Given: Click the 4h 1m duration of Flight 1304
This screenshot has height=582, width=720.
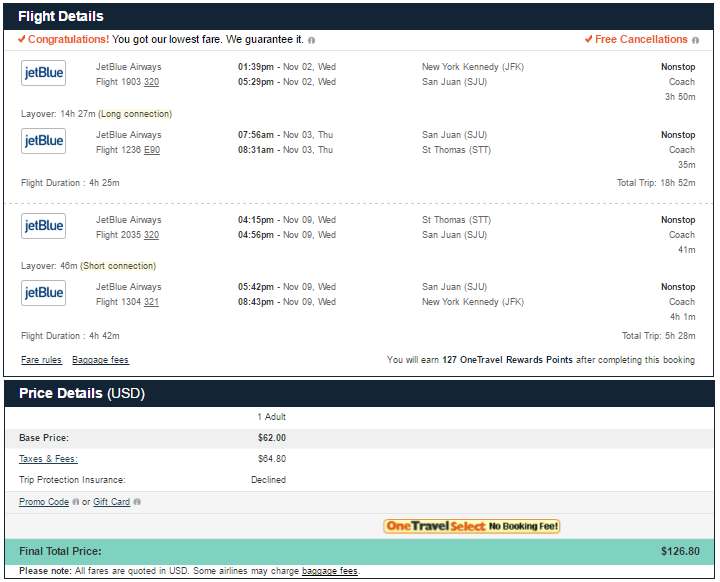Looking at the screenshot, I should click(682, 317).
